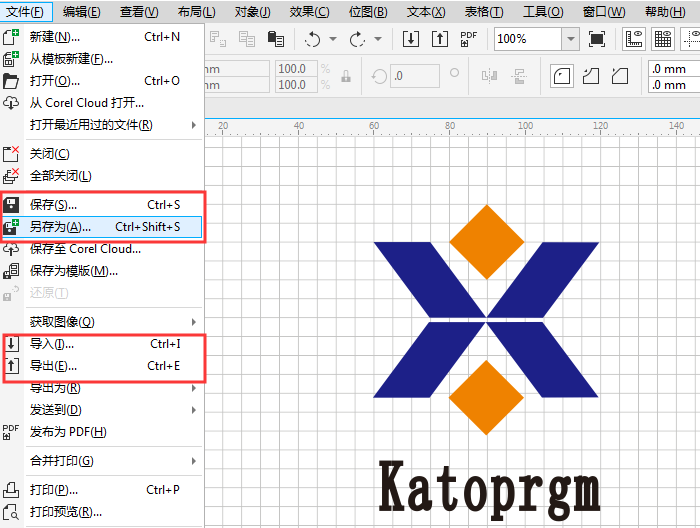Open the Effects menu in menu bar
This screenshot has height=528, width=700.
(309, 12)
